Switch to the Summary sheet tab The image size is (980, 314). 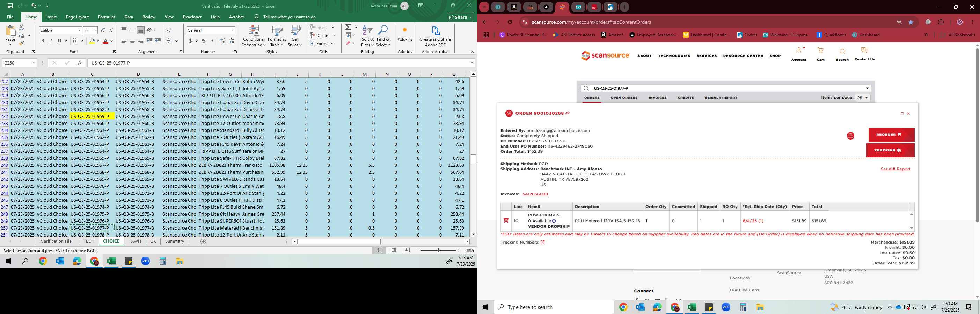(175, 241)
